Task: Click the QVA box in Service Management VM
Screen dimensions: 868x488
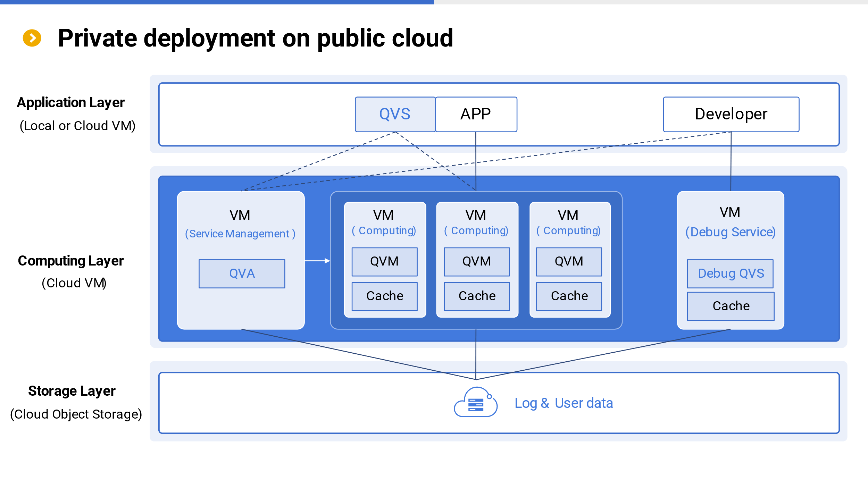Action: 242,274
